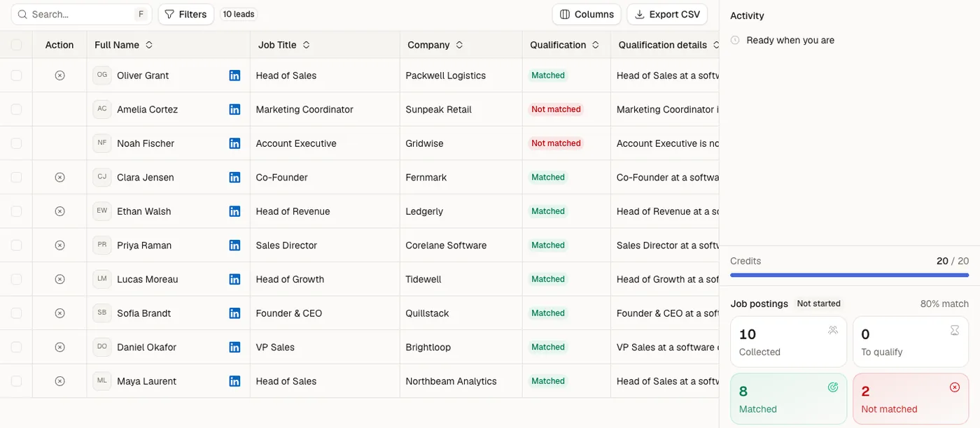Click the Export CSV button

click(x=667, y=14)
